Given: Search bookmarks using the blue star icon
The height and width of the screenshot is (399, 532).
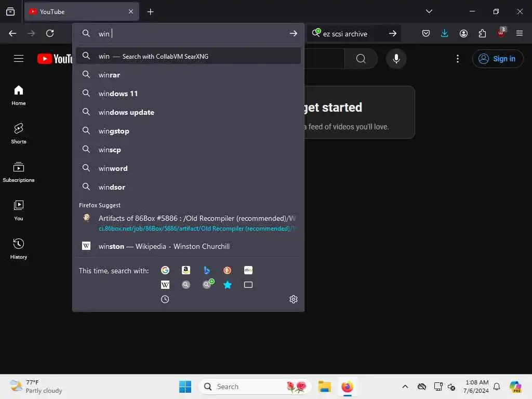Looking at the screenshot, I should pos(228,285).
